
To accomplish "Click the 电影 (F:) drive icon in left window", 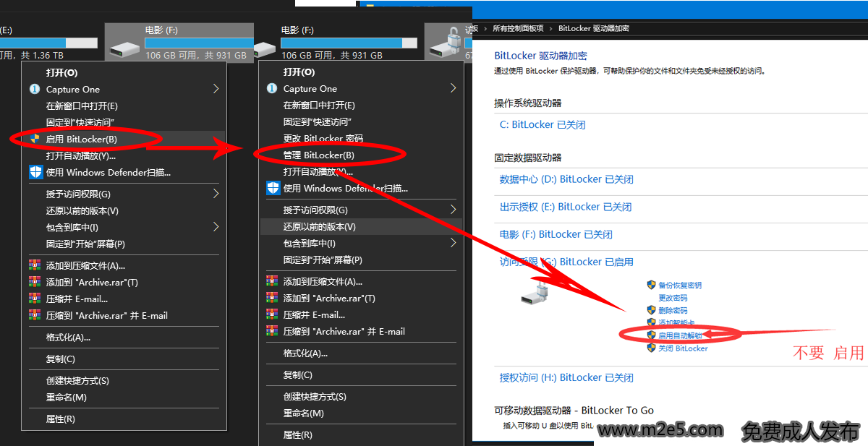I will [x=124, y=48].
